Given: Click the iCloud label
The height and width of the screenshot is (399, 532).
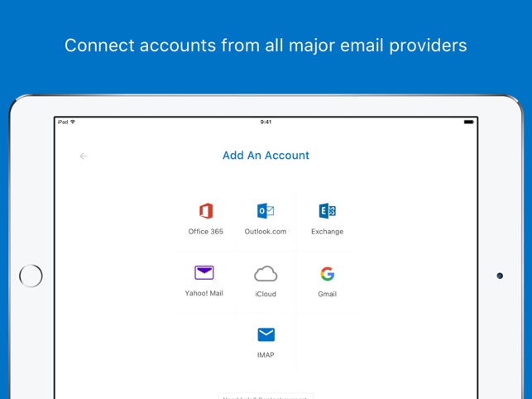Looking at the screenshot, I should pyautogui.click(x=266, y=294).
